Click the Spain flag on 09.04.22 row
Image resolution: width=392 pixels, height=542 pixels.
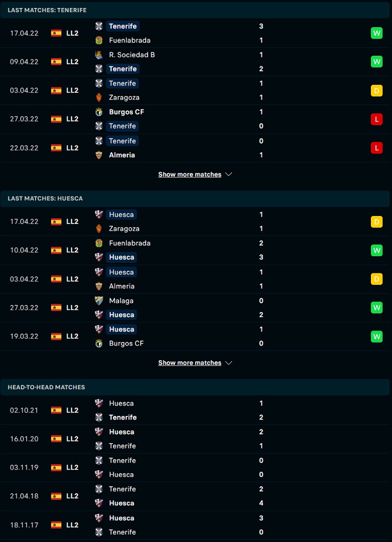tap(56, 62)
